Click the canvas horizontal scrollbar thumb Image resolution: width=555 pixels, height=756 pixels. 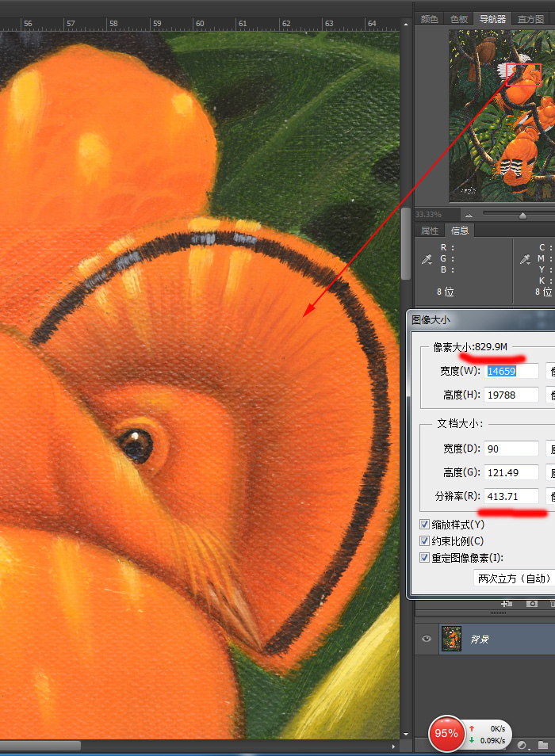point(40,746)
